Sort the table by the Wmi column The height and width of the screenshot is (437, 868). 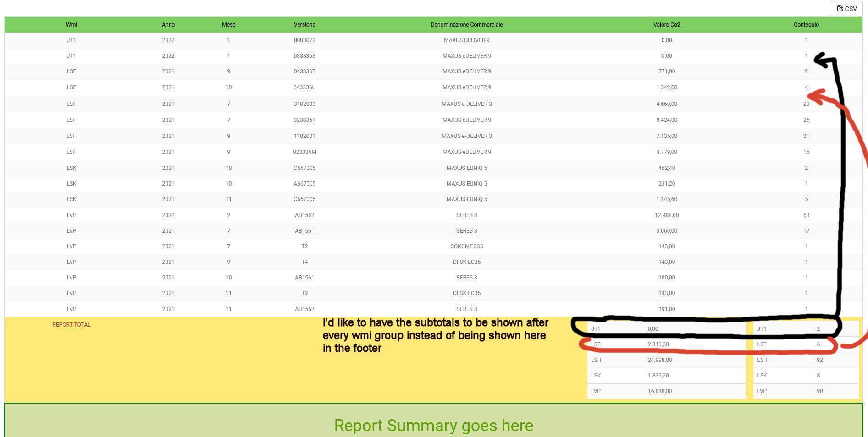tap(71, 25)
